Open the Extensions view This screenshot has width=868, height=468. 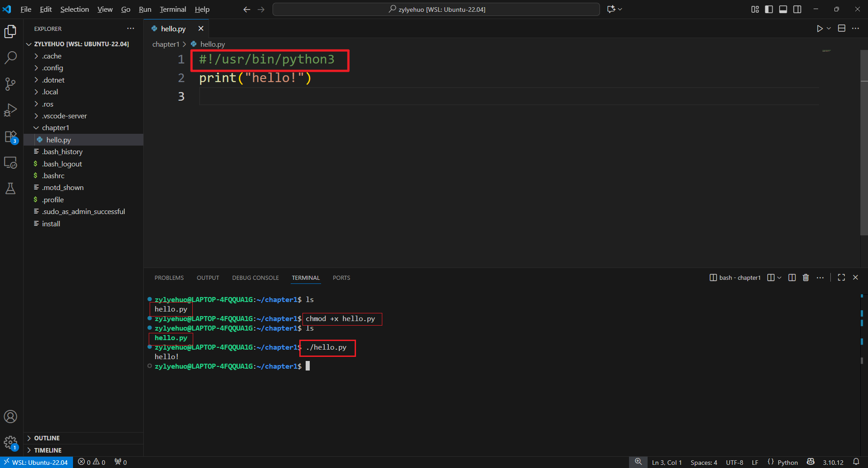(x=10, y=136)
